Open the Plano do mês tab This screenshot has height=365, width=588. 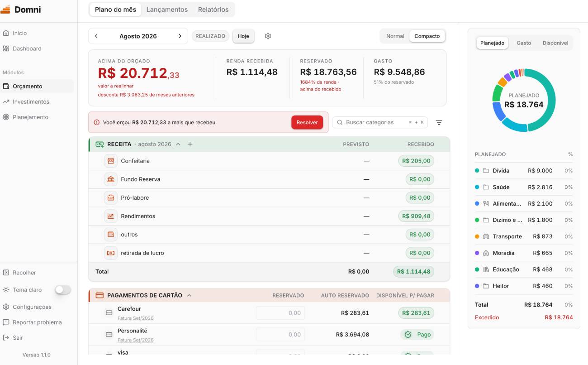point(115,10)
